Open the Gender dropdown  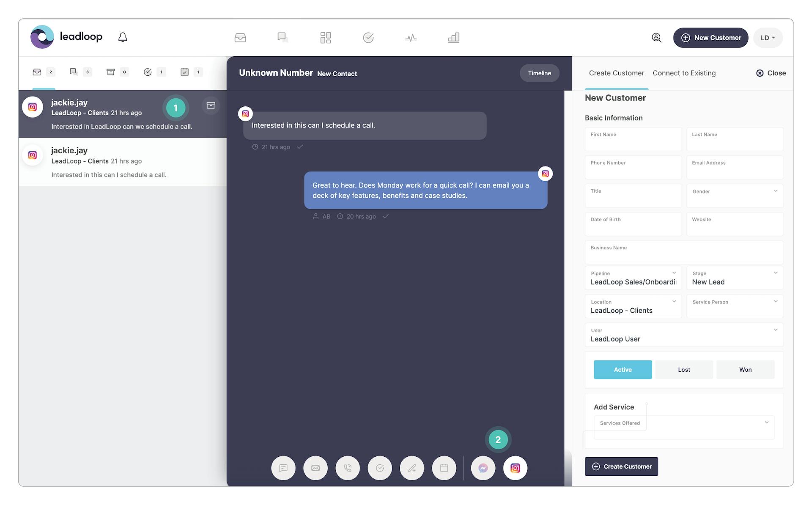(735, 195)
